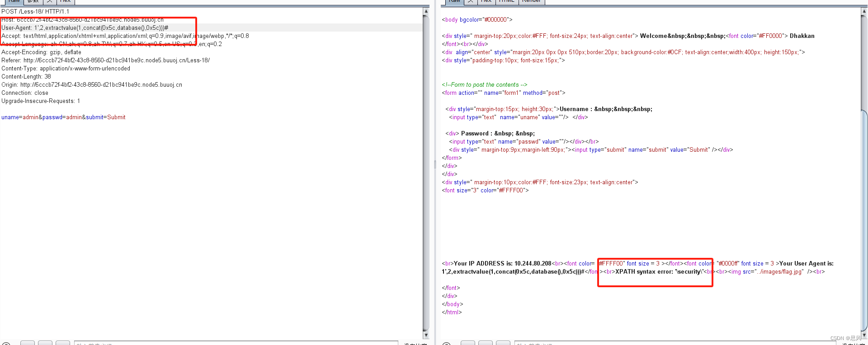Click the '</form>' closing tag
868x345 pixels.
point(452,158)
